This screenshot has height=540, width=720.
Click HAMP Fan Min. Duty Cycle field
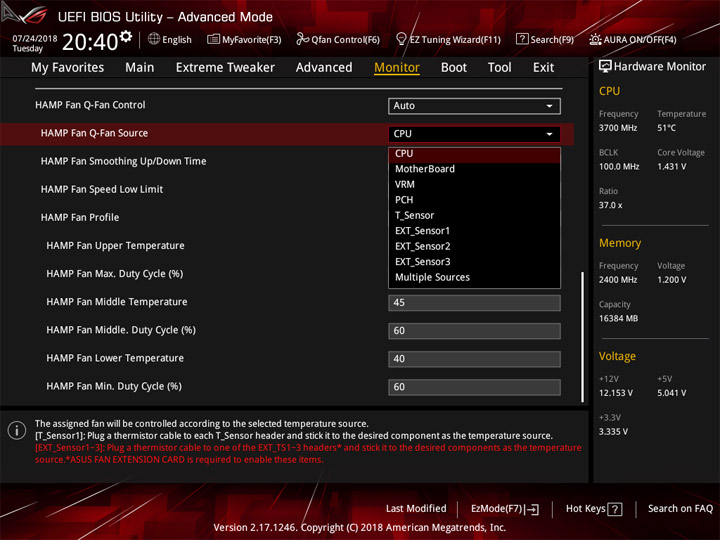(474, 387)
